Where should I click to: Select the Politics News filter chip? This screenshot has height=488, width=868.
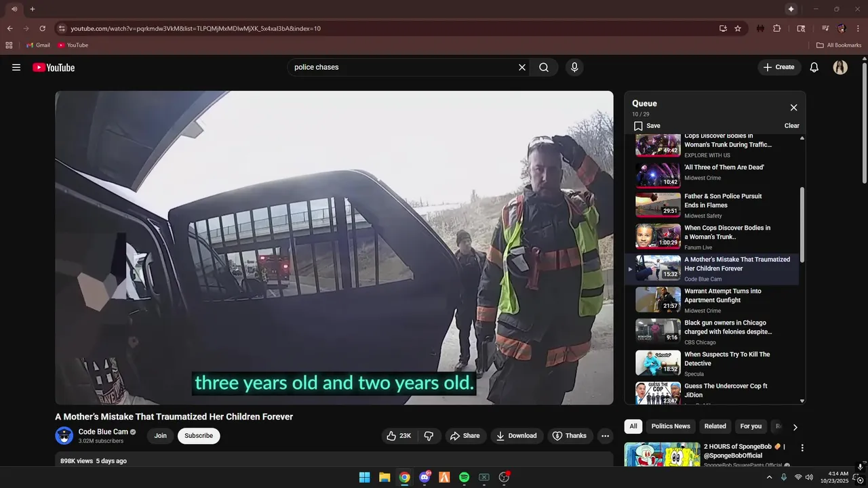coord(671,426)
